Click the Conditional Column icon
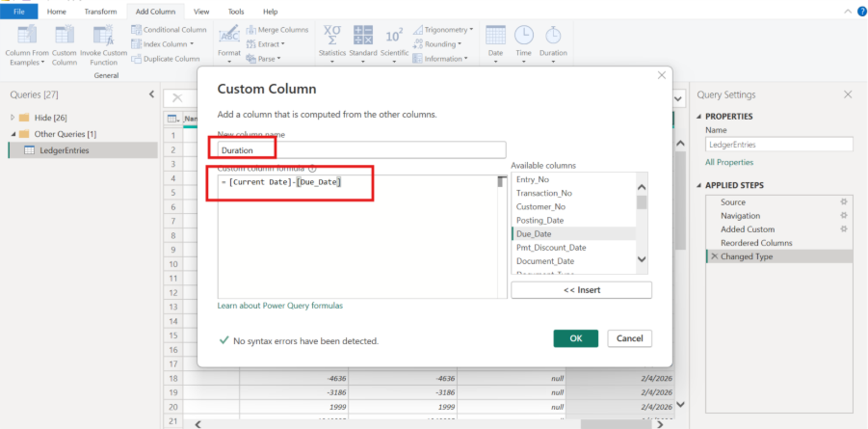The image size is (868, 429). pos(136,30)
